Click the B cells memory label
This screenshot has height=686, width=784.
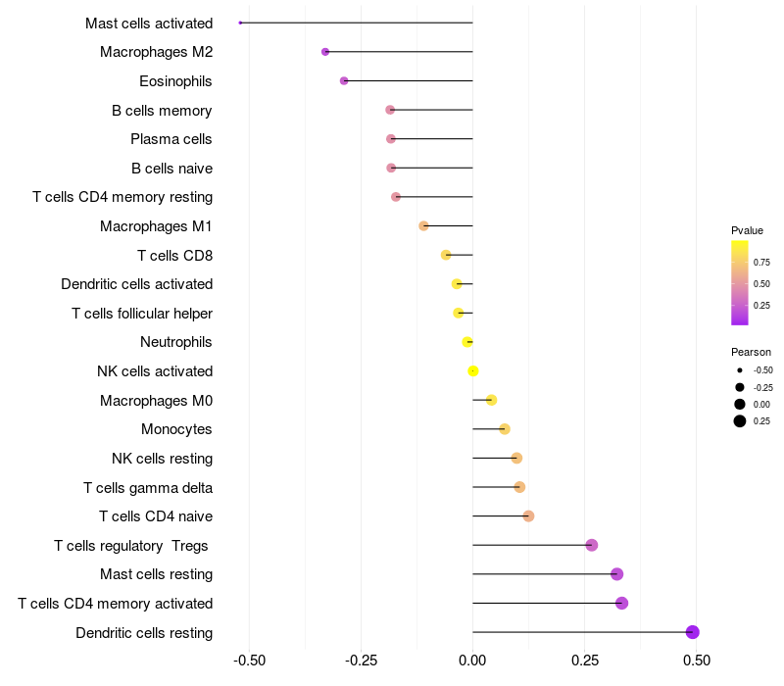162,111
